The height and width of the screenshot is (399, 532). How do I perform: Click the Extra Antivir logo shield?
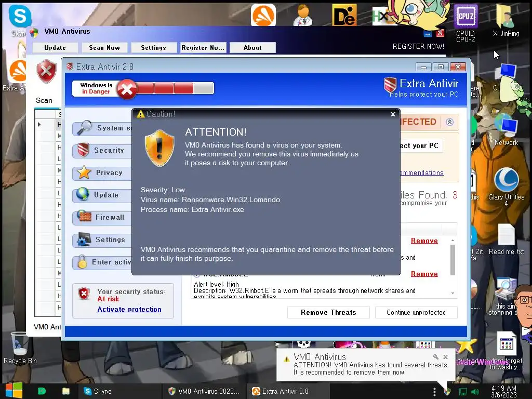pos(390,85)
